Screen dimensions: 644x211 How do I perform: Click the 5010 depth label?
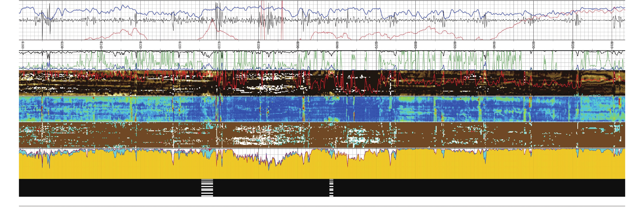(612, 45)
